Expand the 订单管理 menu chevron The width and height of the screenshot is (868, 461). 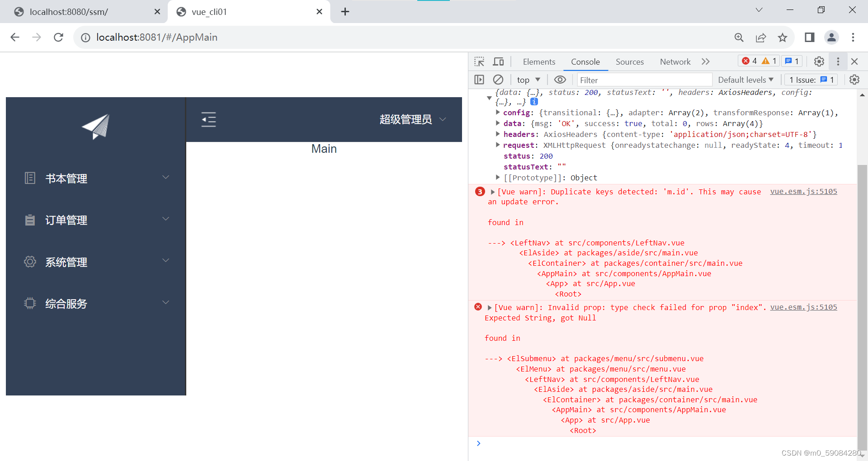click(x=166, y=219)
